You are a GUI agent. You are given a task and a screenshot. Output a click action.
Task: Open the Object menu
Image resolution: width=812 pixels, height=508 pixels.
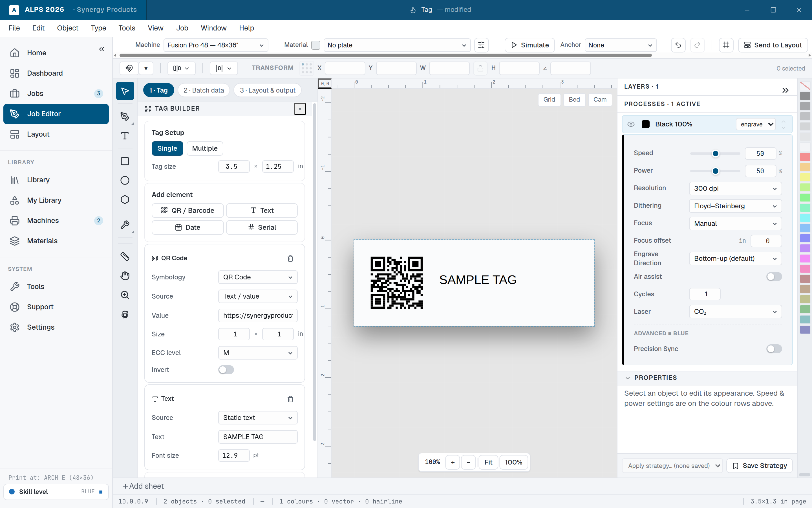click(x=67, y=28)
